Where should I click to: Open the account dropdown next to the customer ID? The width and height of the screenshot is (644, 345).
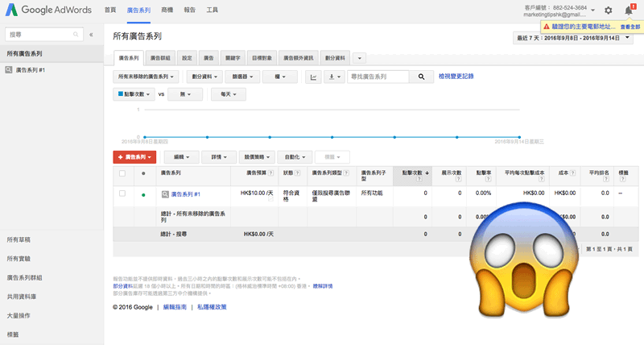(592, 10)
